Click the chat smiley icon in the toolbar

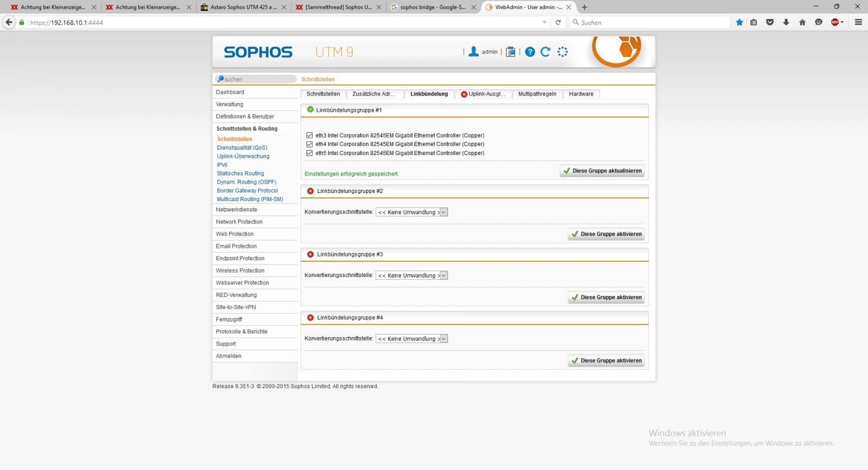pyautogui.click(x=819, y=22)
